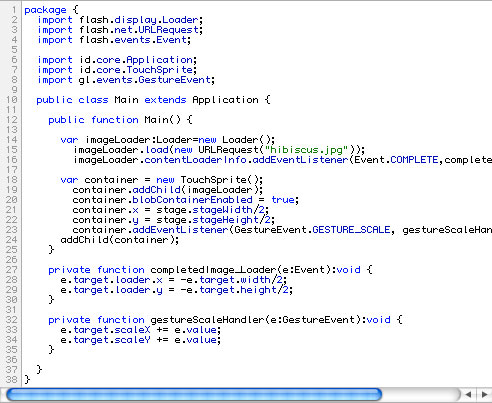This screenshot has width=492, height=403.
Task: Click empty scrollbar track right of thumb
Action: point(421,395)
